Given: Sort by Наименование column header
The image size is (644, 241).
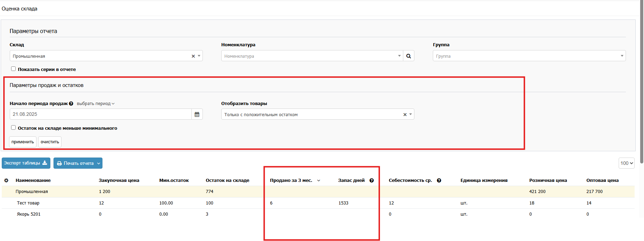Looking at the screenshot, I should [x=33, y=180].
